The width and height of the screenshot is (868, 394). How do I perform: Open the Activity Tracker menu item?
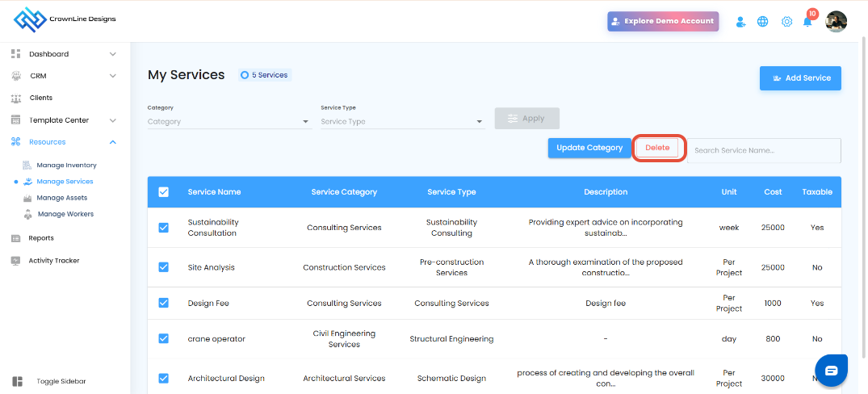53,261
